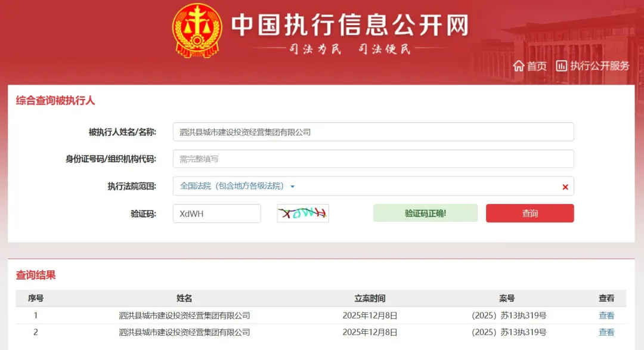Expand the 全国法院 dropdown arrow

coord(292,187)
